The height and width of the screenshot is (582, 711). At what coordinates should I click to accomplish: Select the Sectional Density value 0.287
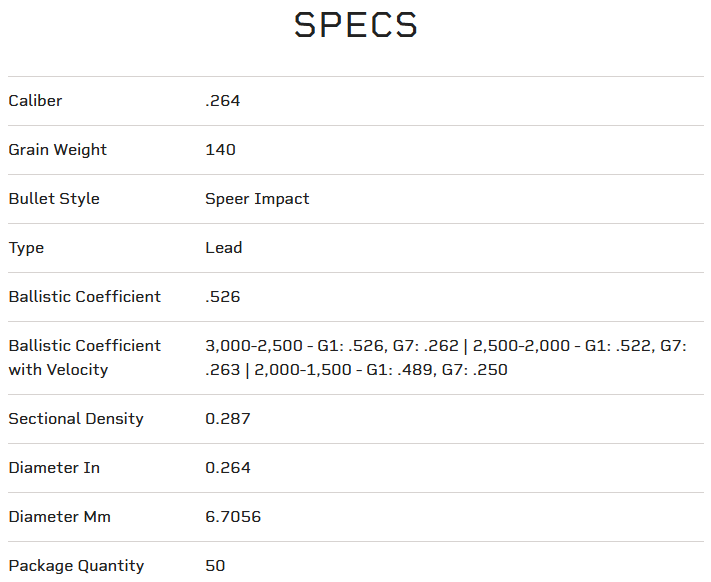click(228, 419)
